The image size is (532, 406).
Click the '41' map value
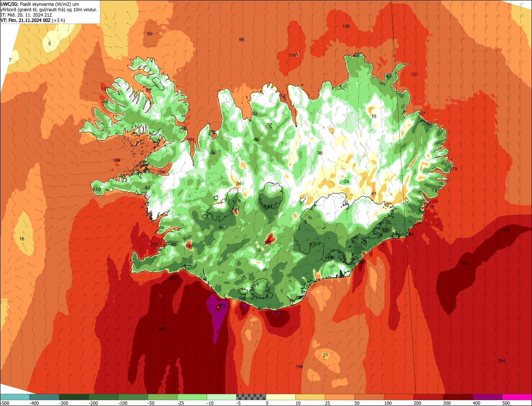coord(374,193)
